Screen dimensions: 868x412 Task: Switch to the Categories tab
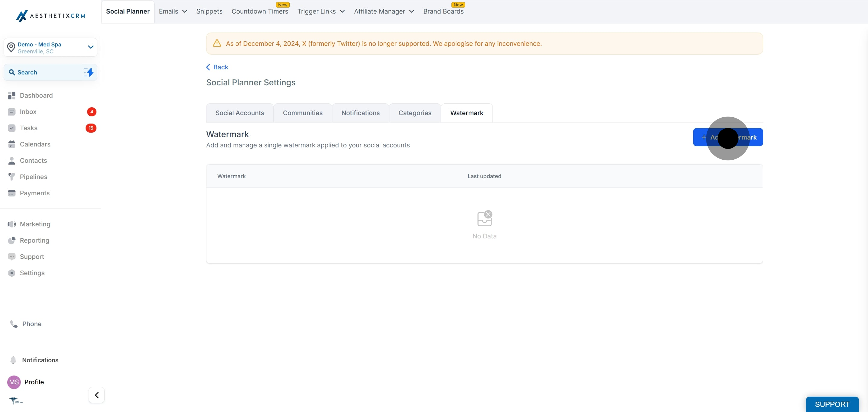coord(414,113)
